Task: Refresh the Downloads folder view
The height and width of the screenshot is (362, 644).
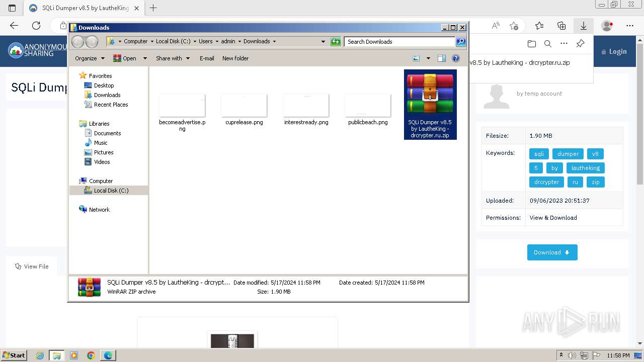Action: click(x=336, y=42)
